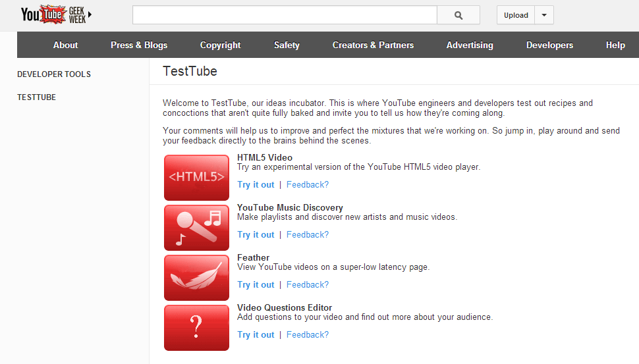
Task: Open the Advertising menu item
Action: click(x=470, y=45)
